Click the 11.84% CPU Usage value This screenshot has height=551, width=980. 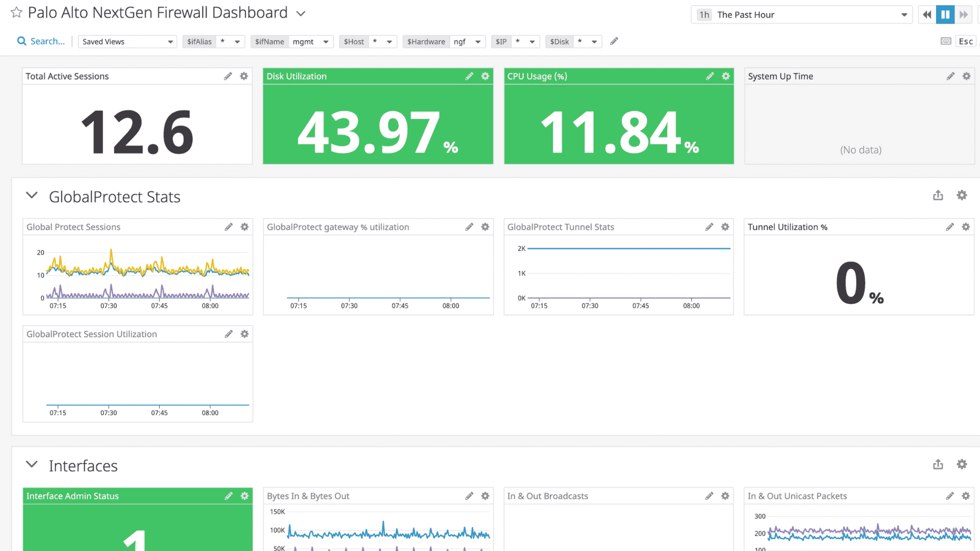tap(619, 133)
